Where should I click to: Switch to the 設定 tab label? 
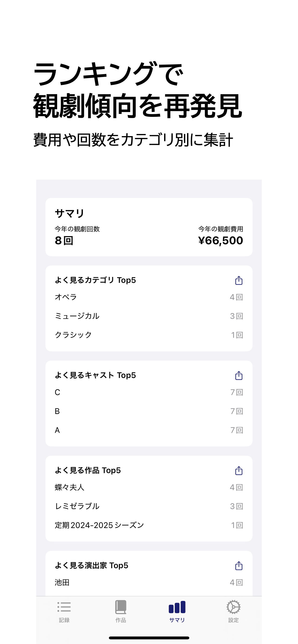[x=233, y=620]
